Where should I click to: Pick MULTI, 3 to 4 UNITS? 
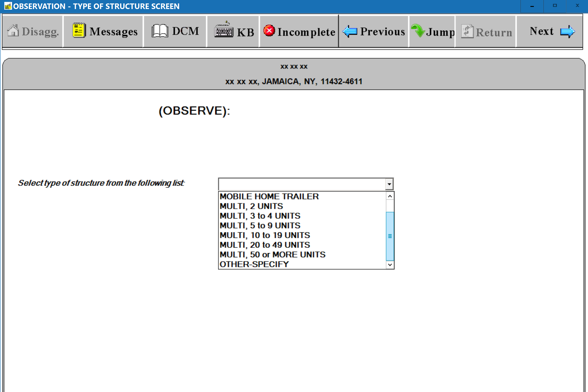[x=260, y=216]
